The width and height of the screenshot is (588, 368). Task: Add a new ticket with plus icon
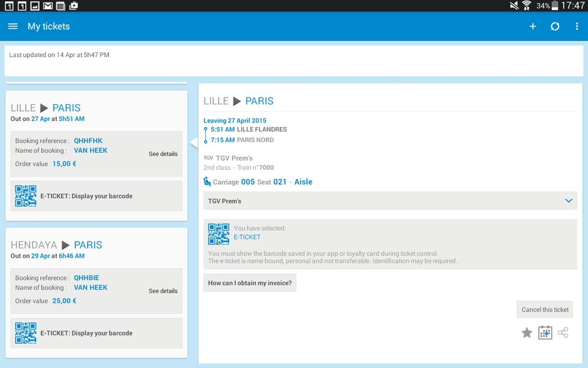coord(532,26)
